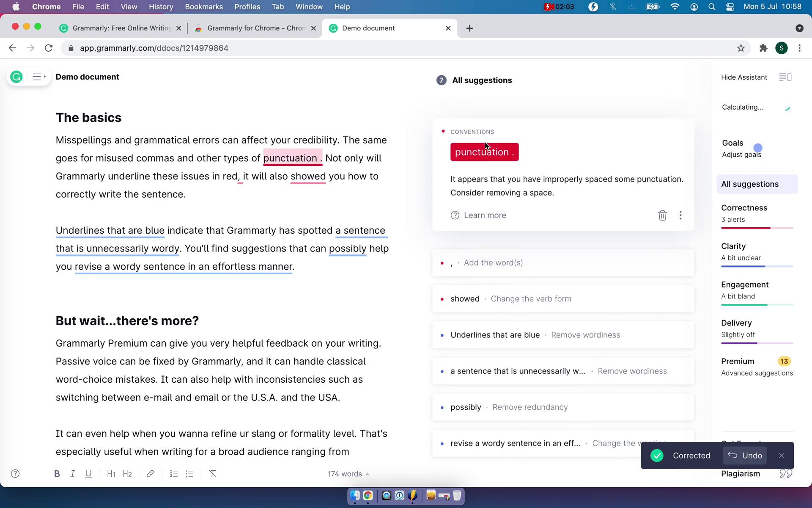
Task: Click the Grammarly logo home icon
Action: [x=16, y=77]
